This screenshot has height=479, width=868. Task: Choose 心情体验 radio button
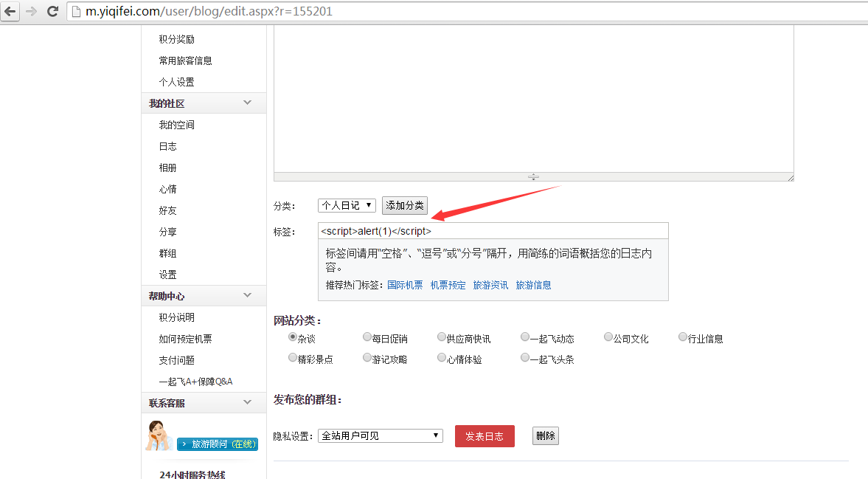coord(442,358)
